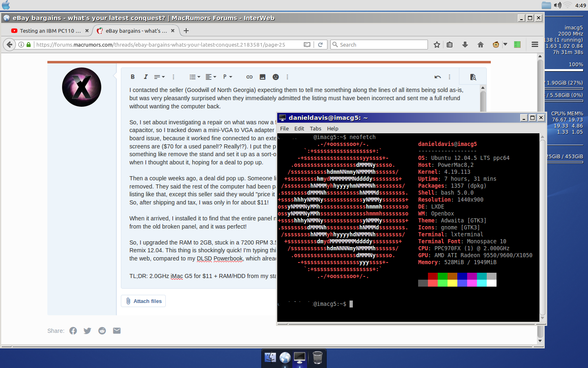Open a new browser tab
Viewport: 588px width, 368px height.
(x=186, y=31)
